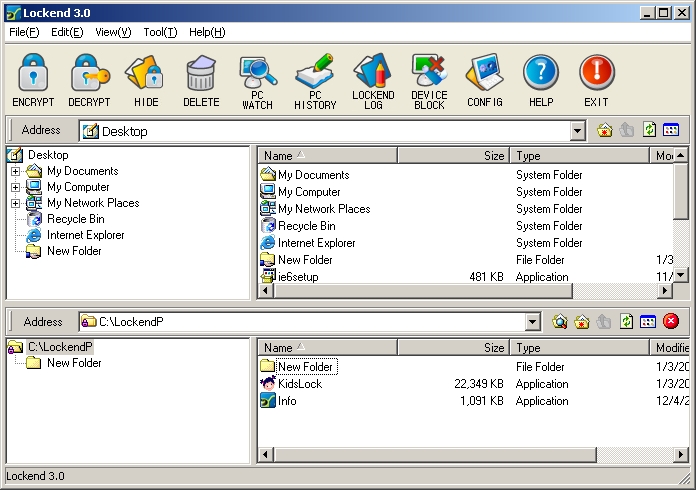
Task: Click the Desktop file list scroll down arrow
Action: [x=680, y=275]
